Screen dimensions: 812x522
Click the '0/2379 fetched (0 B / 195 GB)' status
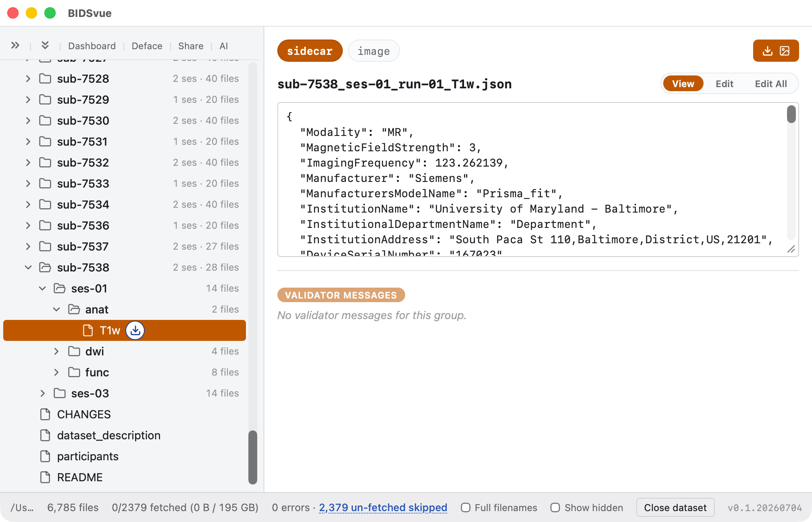coord(185,507)
